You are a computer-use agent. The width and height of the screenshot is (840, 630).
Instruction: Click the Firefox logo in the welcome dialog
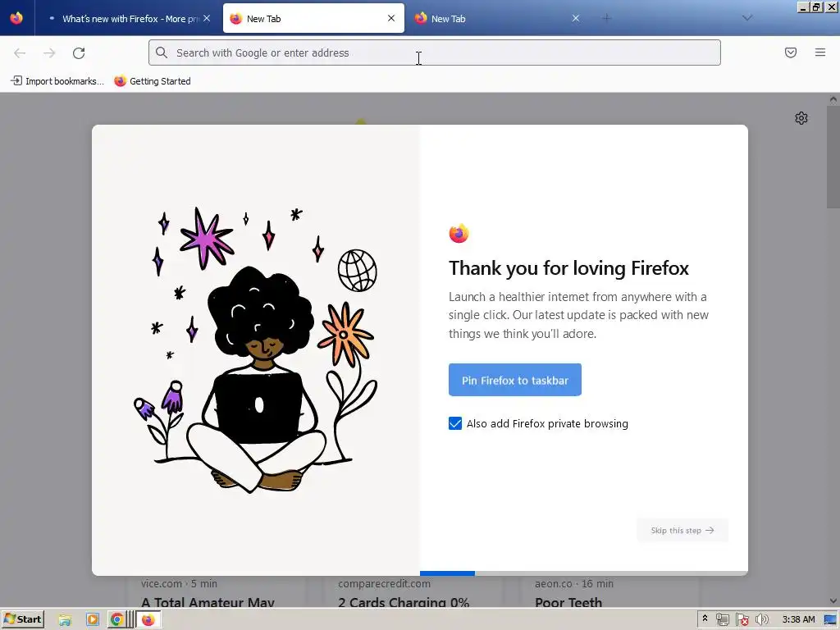point(459,233)
